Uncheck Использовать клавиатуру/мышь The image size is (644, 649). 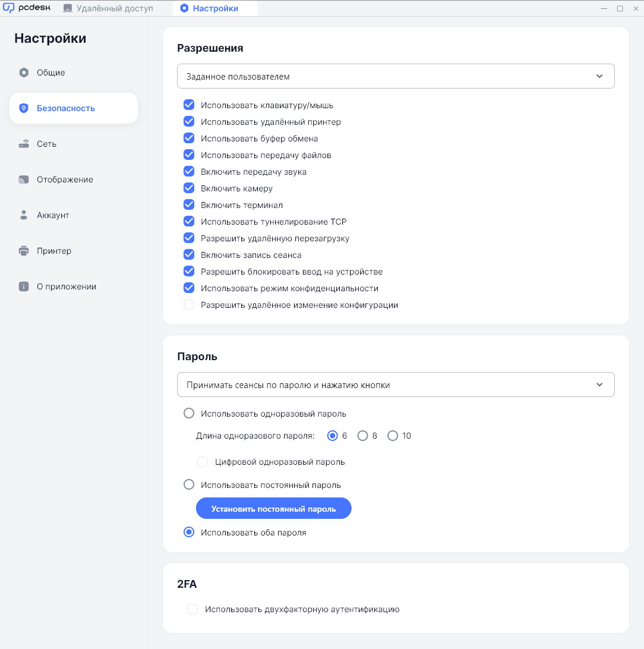click(189, 105)
